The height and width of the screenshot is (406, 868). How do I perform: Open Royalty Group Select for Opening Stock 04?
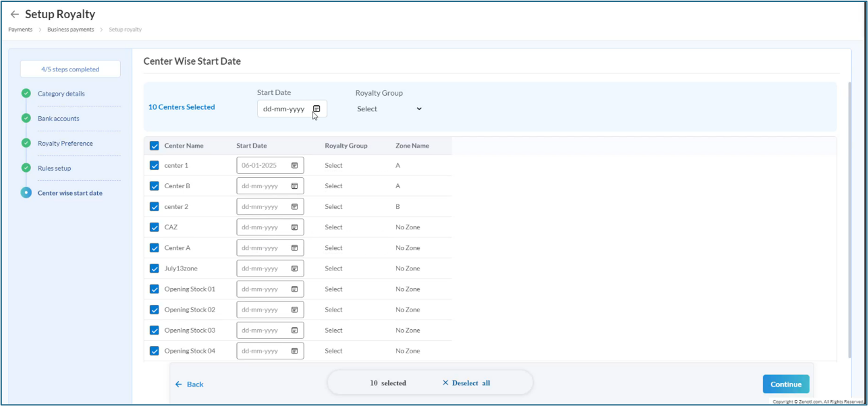point(334,351)
